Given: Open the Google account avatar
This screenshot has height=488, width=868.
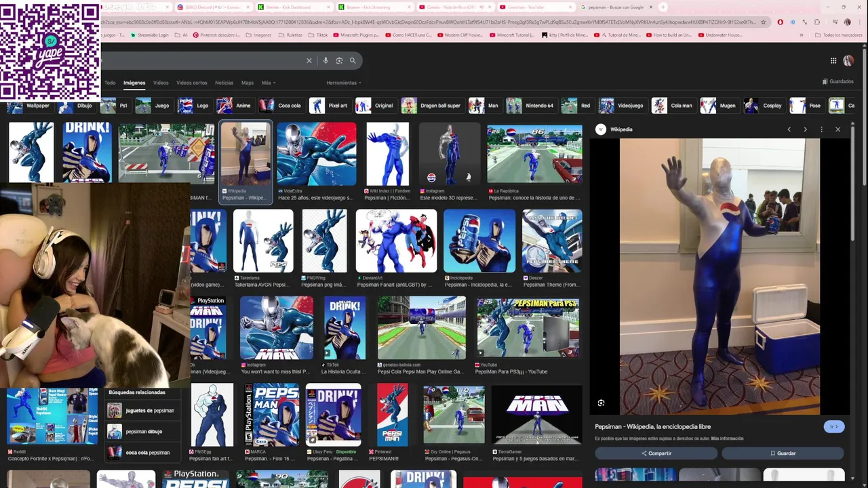Looking at the screenshot, I should coord(848,60).
